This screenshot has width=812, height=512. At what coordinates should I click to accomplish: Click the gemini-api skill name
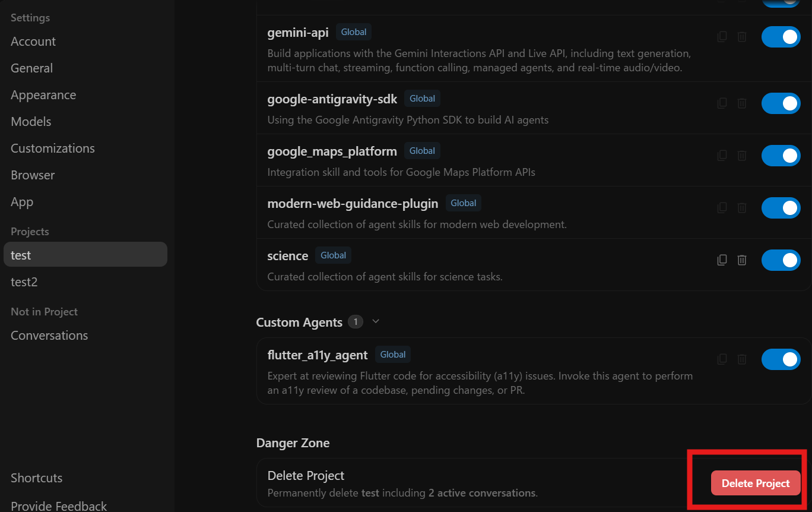click(x=298, y=33)
